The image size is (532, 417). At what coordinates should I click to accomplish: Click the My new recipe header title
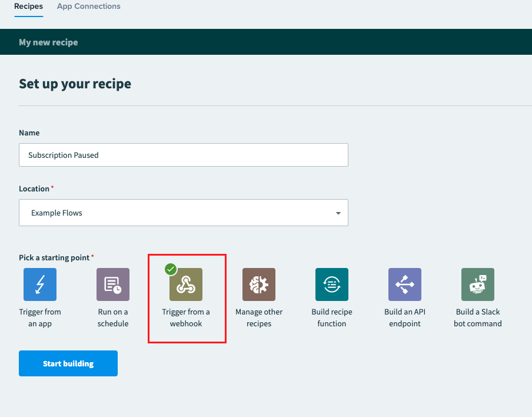[48, 42]
